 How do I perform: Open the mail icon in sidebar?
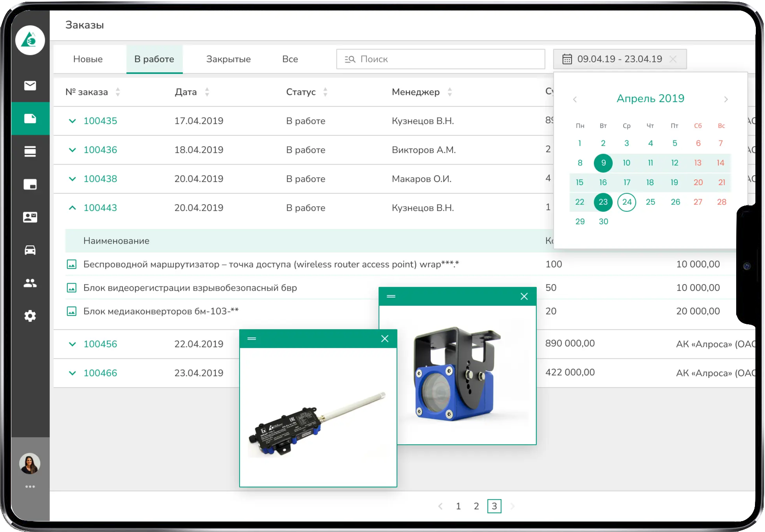click(30, 86)
